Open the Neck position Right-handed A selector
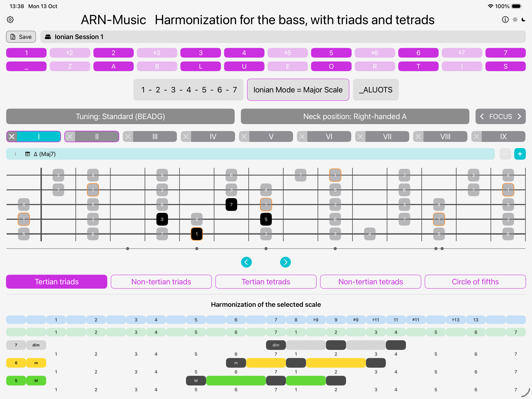This screenshot has height=399, width=532. click(355, 116)
